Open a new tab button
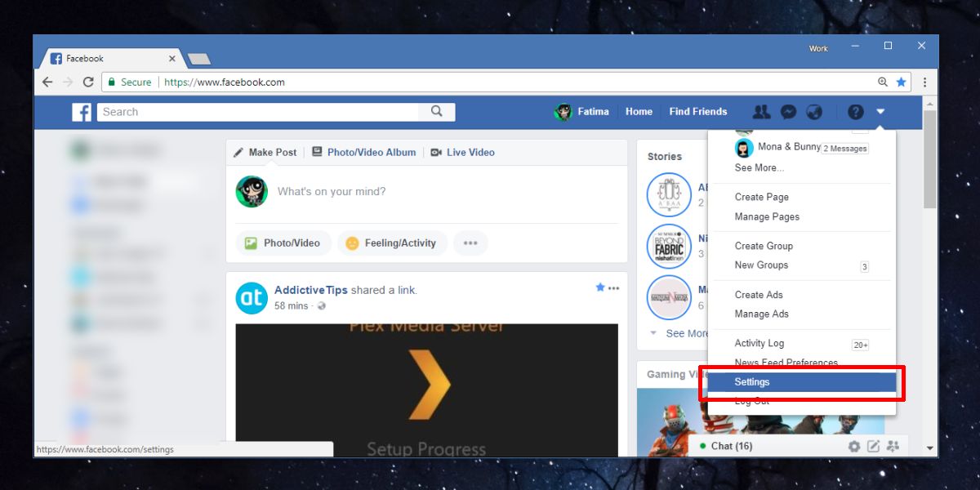Image resolution: width=980 pixels, height=490 pixels. 198,59
